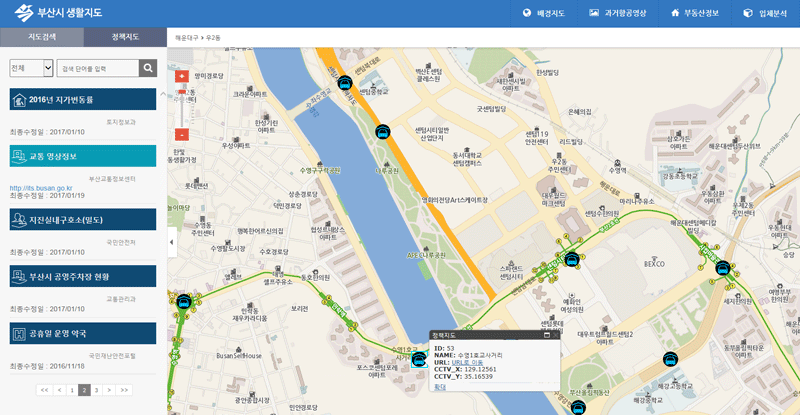
Task: Zoom in with the red plus button
Action: point(181,76)
